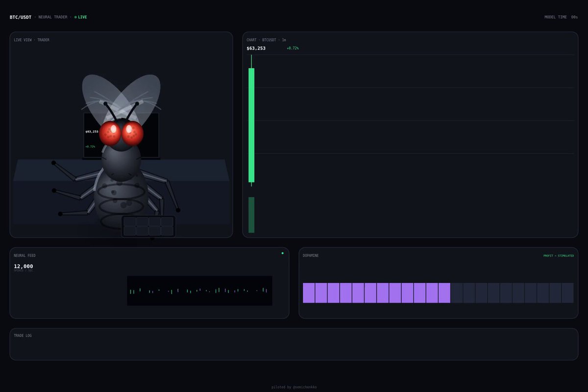Click the NEURAL FEED panel label

point(24,256)
